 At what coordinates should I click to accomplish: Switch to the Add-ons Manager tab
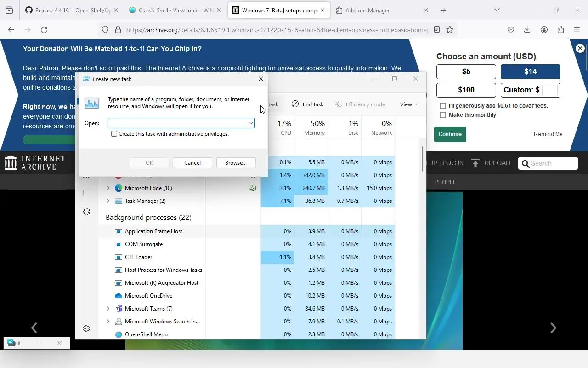(383, 10)
